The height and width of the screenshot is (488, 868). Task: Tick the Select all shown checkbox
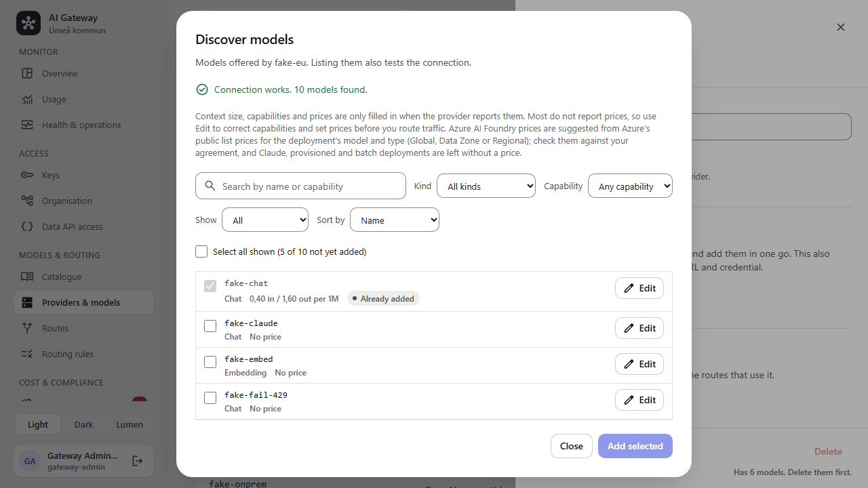[x=201, y=251]
